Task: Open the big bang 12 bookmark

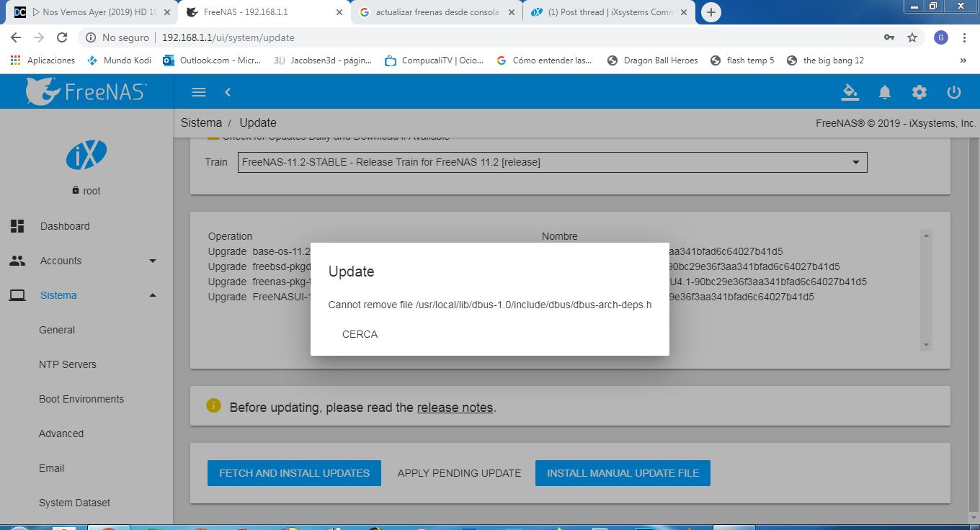Action: tap(826, 60)
